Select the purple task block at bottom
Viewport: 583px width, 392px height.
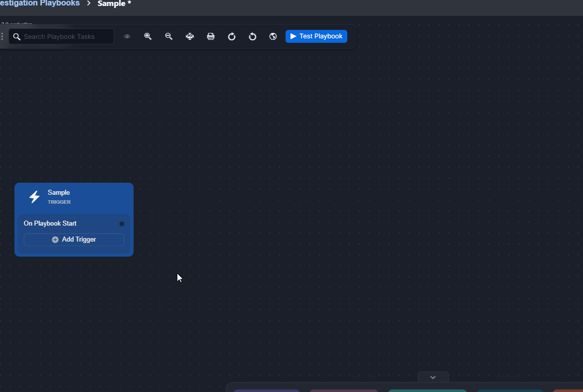pos(267,391)
